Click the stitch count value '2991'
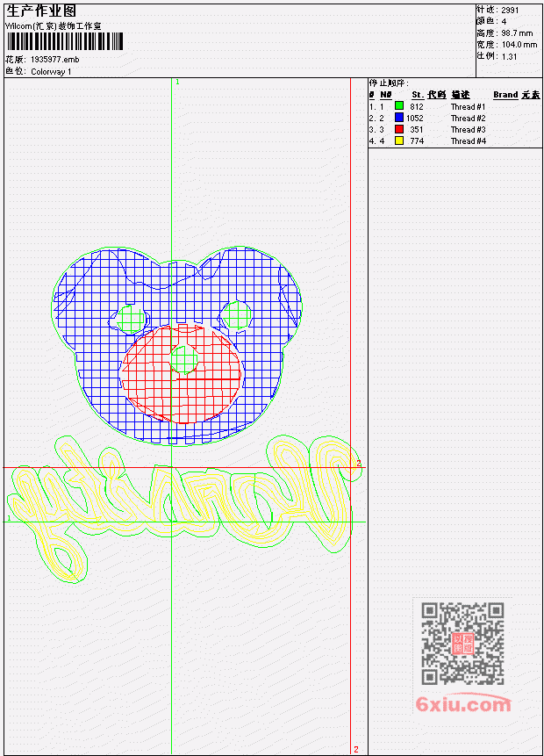This screenshot has height=756, width=544. point(510,10)
